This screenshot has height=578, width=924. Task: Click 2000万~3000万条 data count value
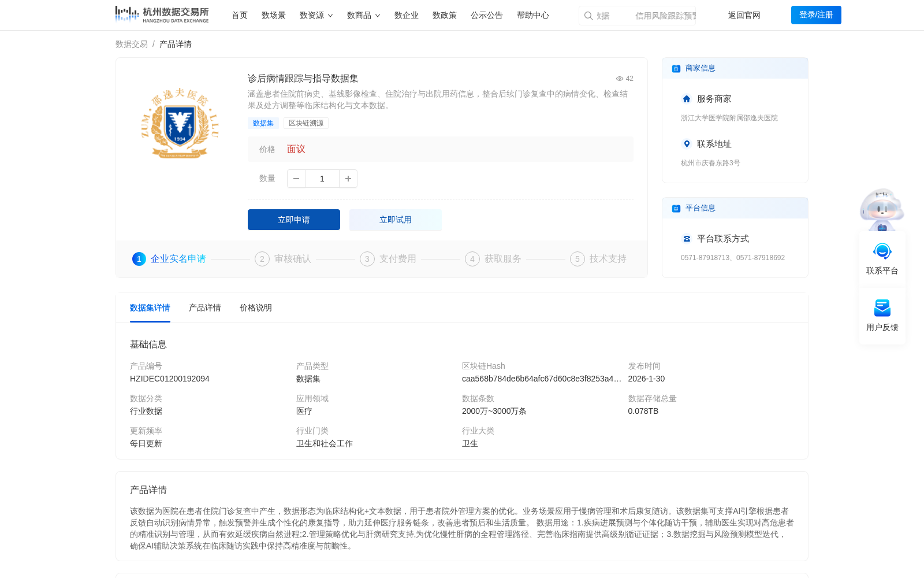click(x=494, y=412)
